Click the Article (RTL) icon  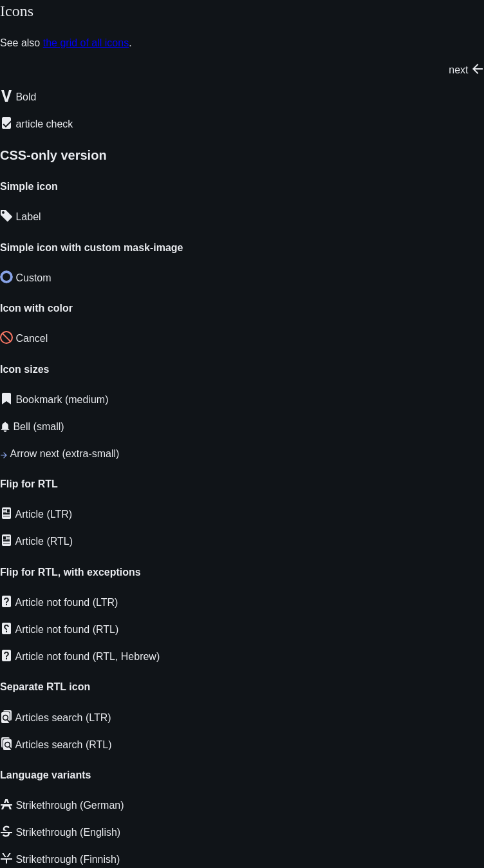pos(6,540)
